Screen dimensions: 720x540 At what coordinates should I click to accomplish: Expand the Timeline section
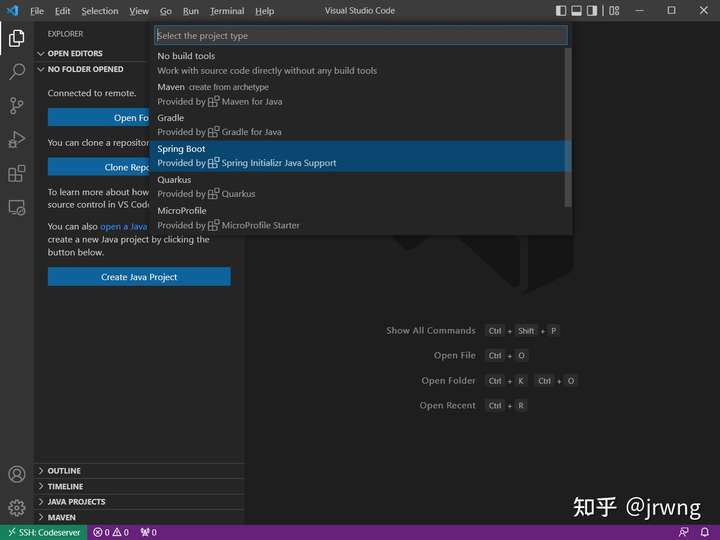click(x=139, y=486)
